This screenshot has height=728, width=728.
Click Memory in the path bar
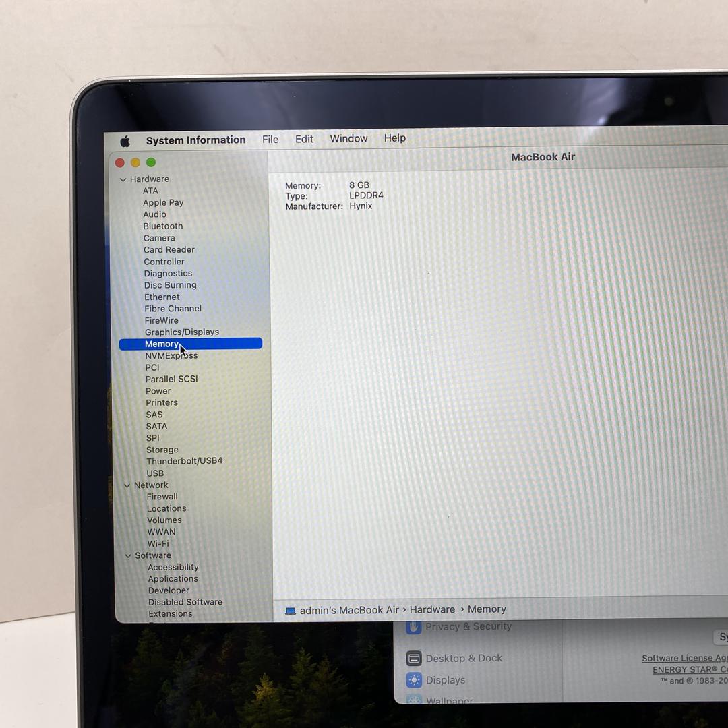[487, 609]
